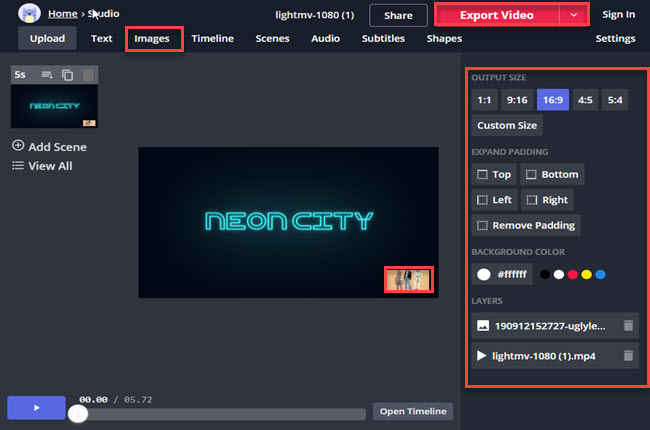Duplicate the scene with copy icon

click(67, 75)
